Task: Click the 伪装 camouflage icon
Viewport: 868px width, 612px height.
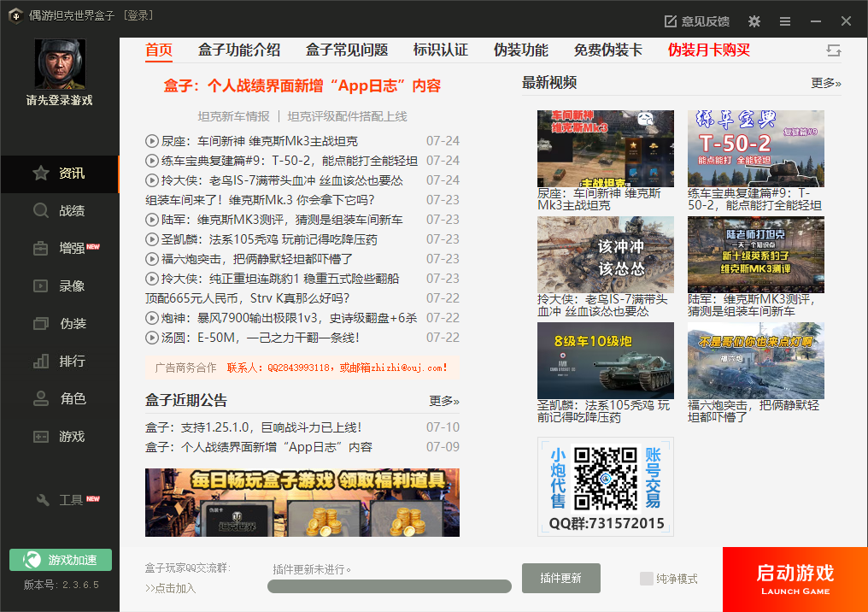Action: [41, 324]
